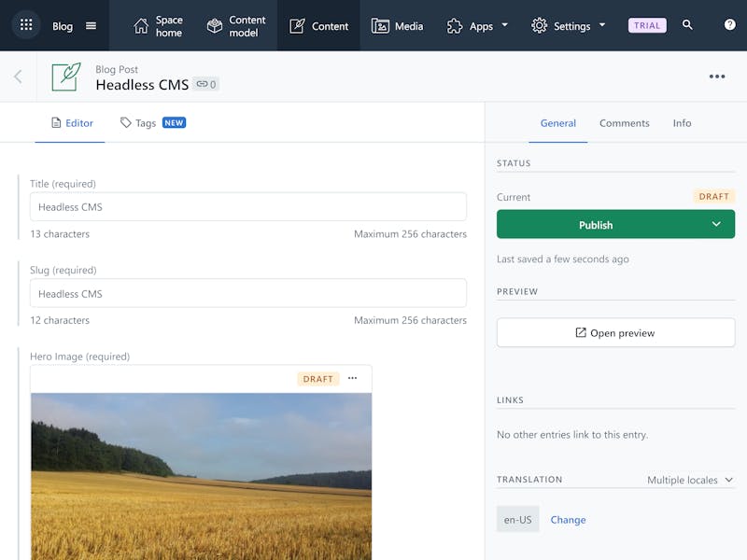The image size is (747, 560).
Task: Open the help question mark icon
Action: pos(729,25)
